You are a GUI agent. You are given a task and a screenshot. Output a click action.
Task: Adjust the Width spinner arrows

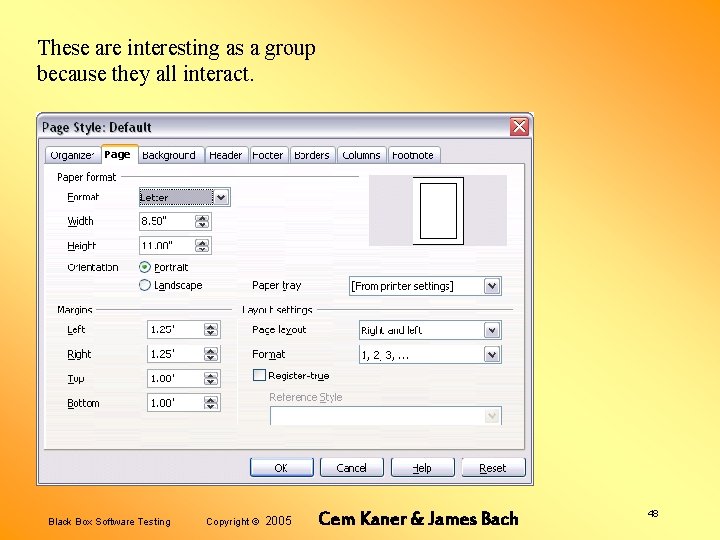pos(202,221)
